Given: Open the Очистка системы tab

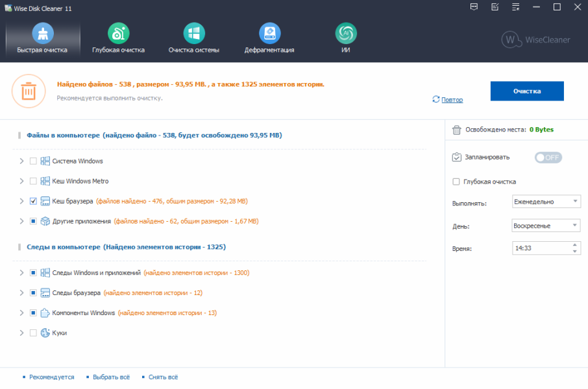Looking at the screenshot, I should (194, 39).
